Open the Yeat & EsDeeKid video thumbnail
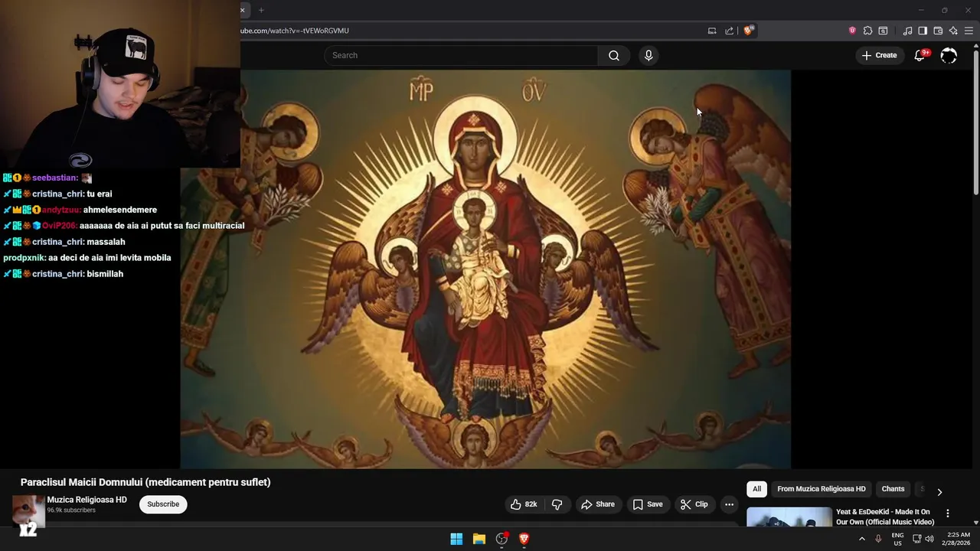Image resolution: width=980 pixels, height=551 pixels. pyautogui.click(x=789, y=517)
